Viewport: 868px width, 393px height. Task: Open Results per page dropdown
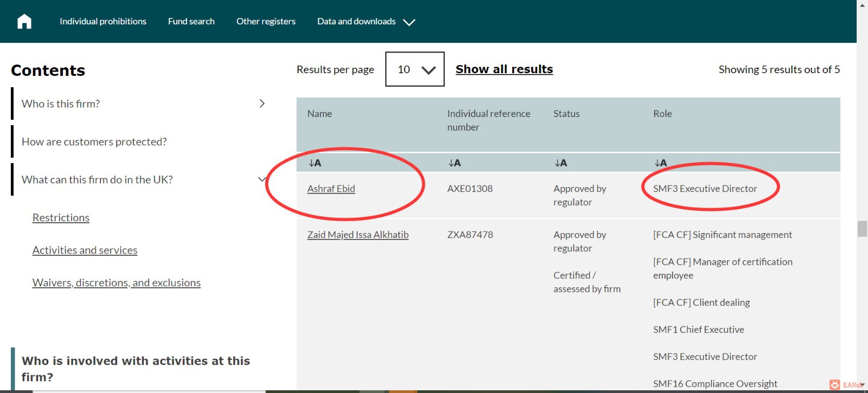click(x=415, y=69)
